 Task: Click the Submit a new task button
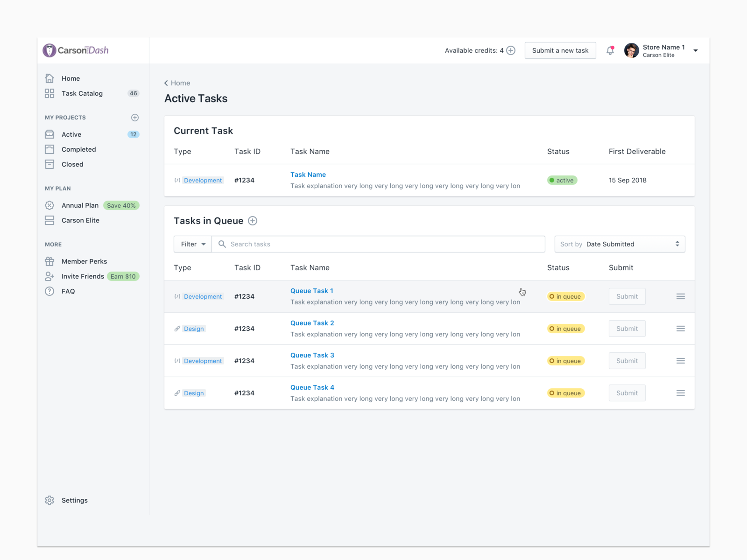pyautogui.click(x=560, y=50)
